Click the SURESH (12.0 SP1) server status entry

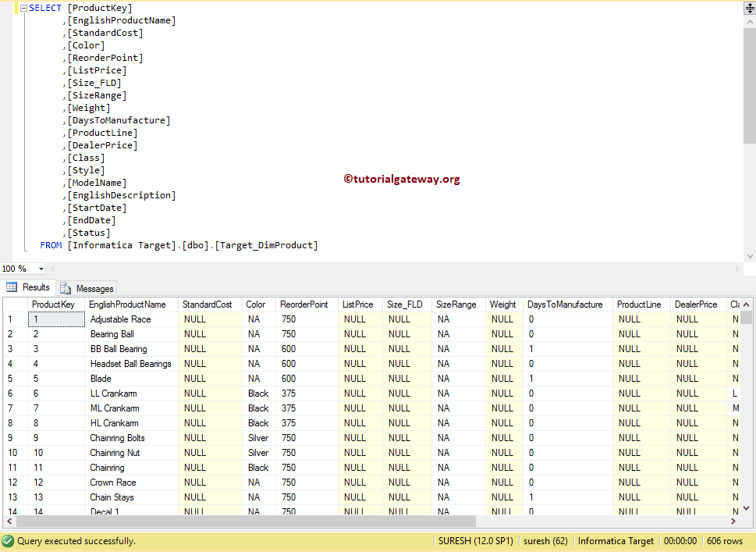(x=475, y=541)
